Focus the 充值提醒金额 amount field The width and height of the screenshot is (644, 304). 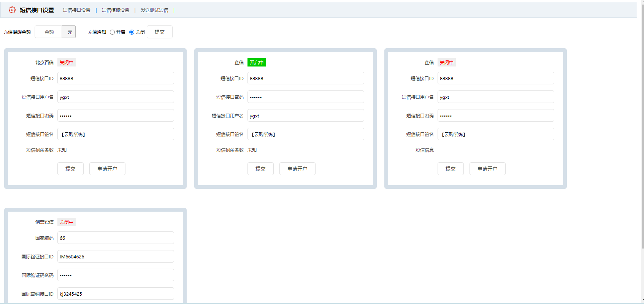coord(48,32)
